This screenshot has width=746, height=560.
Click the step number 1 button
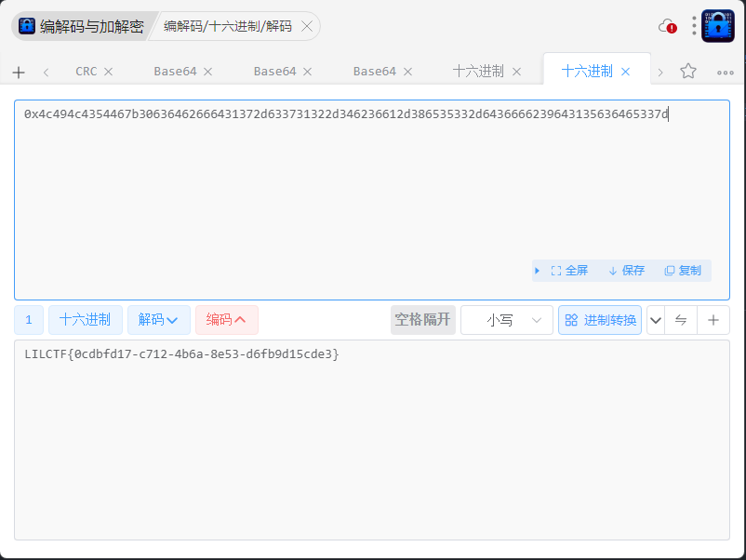29,320
